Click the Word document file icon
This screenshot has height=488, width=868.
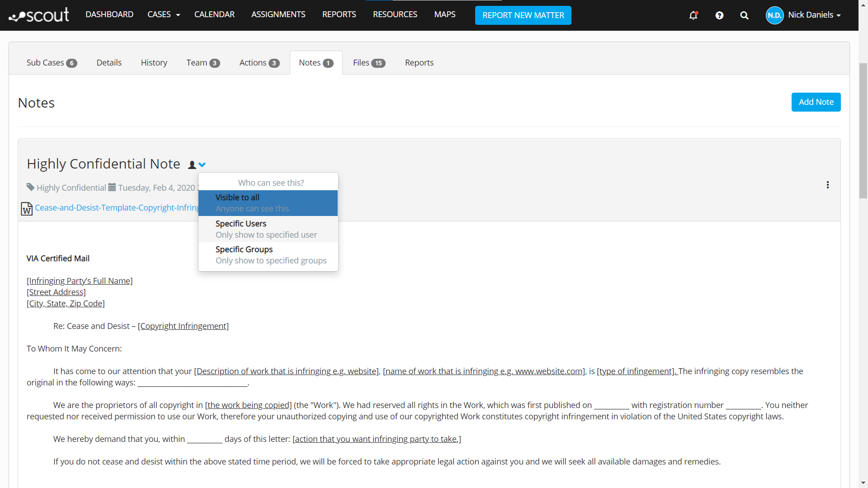[x=27, y=208]
